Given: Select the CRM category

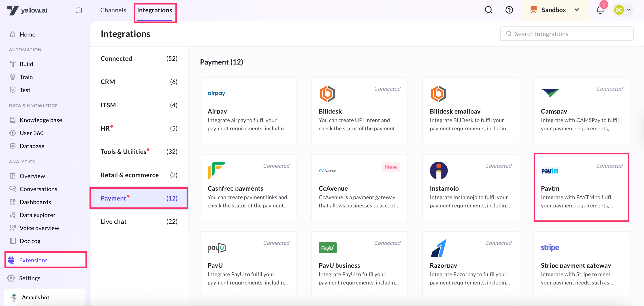Looking at the screenshot, I should coord(139,82).
